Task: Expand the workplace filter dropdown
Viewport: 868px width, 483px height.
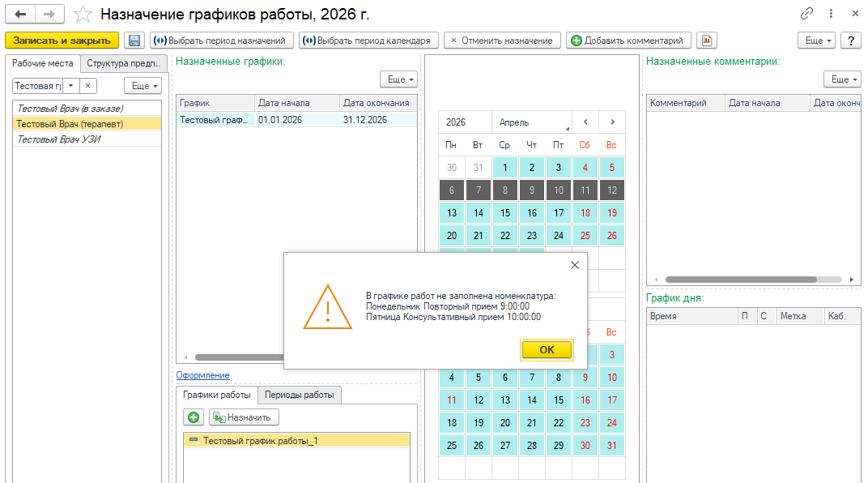Action: (70, 86)
